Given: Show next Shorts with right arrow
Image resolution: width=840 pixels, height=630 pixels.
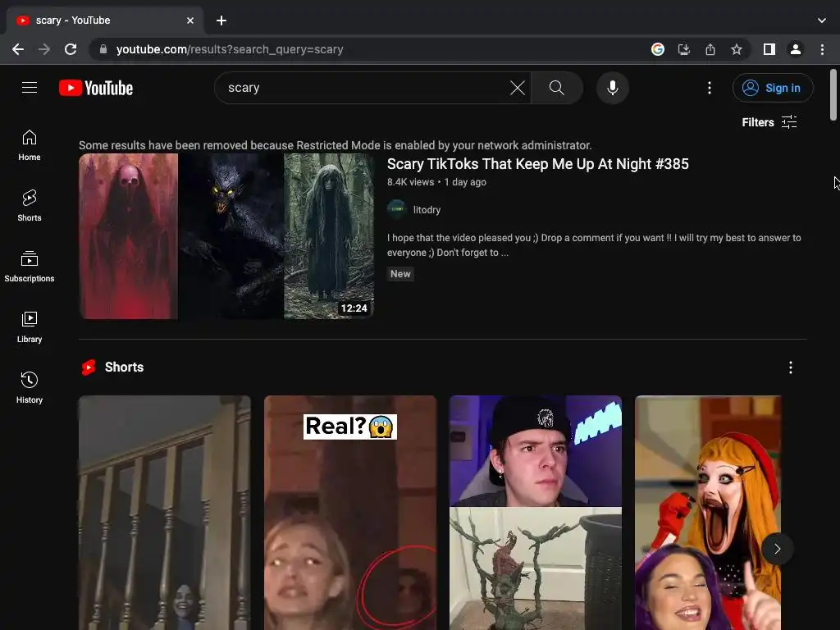Looking at the screenshot, I should click(x=778, y=549).
